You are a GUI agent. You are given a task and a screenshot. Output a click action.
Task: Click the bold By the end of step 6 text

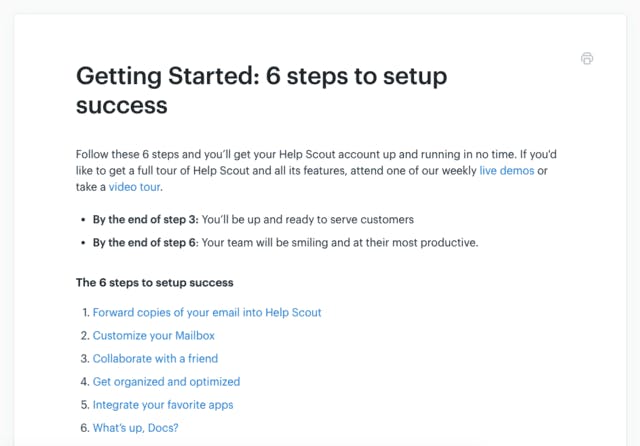pos(145,243)
